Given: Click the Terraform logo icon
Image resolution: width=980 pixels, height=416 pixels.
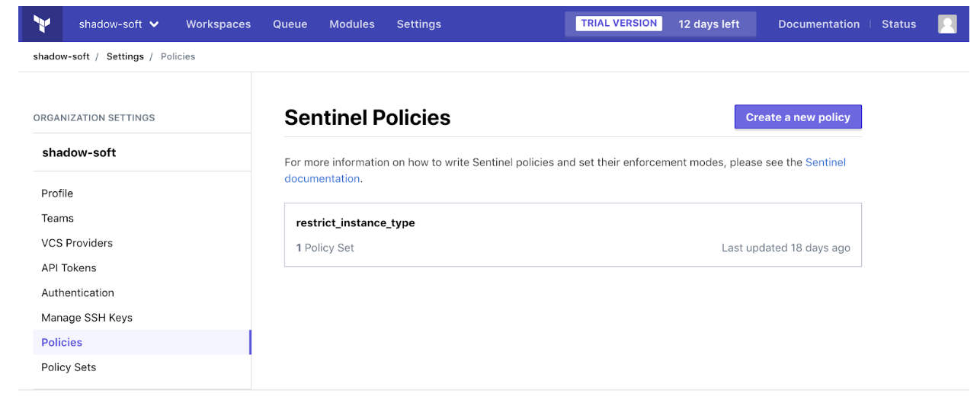Looking at the screenshot, I should tap(43, 24).
